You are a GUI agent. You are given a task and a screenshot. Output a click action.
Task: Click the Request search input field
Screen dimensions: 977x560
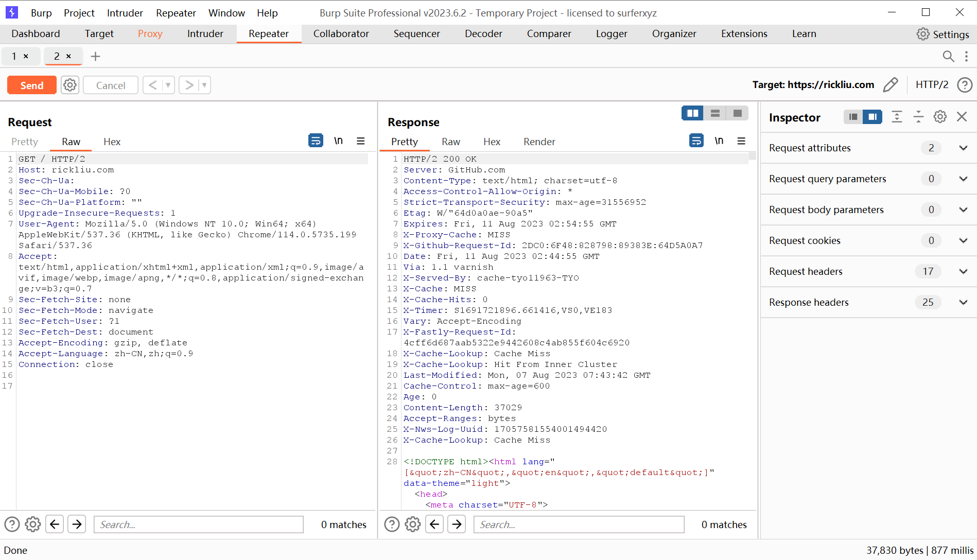point(199,524)
